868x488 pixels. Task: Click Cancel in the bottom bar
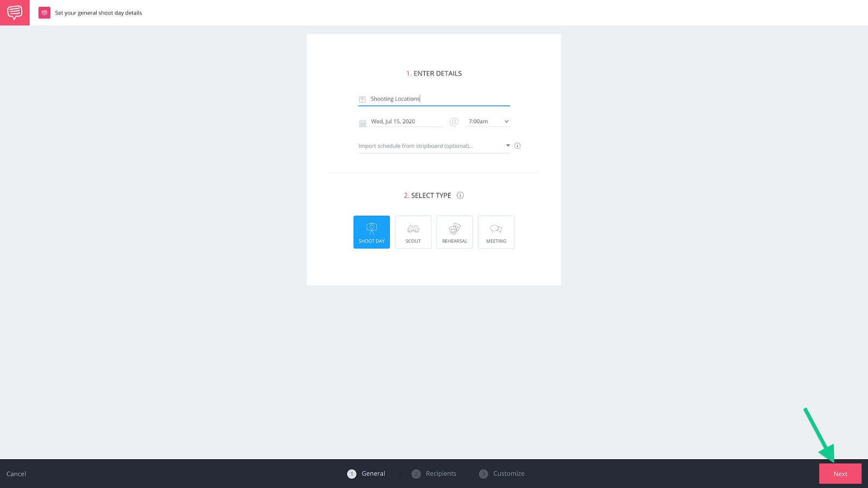point(16,474)
